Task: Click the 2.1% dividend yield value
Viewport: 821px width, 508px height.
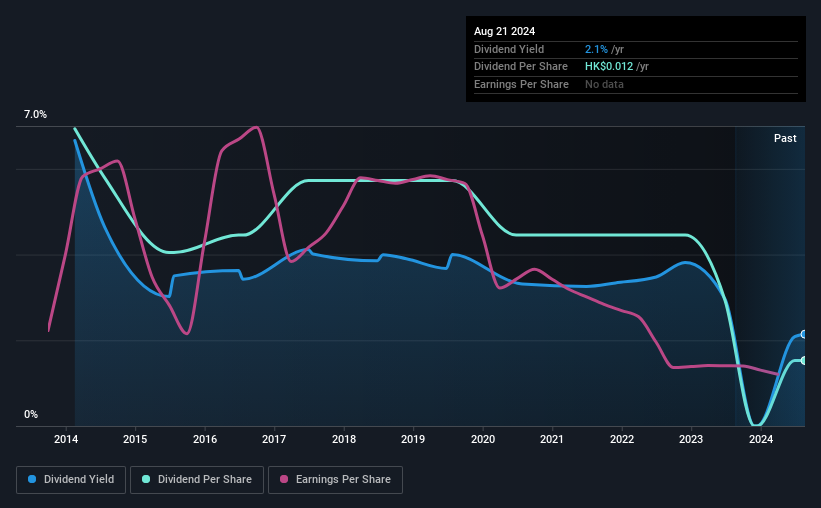Action: pyautogui.click(x=596, y=49)
